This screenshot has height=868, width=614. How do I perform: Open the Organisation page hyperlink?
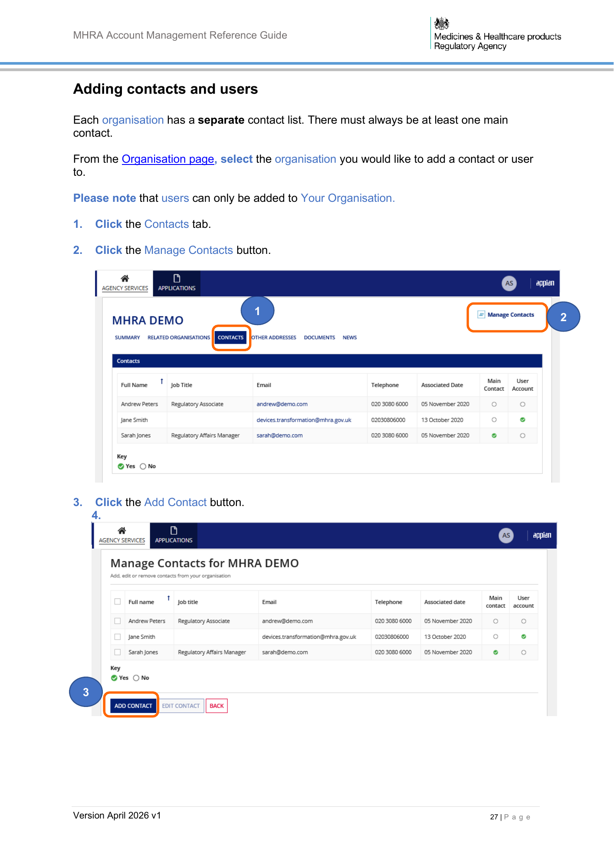click(168, 159)
